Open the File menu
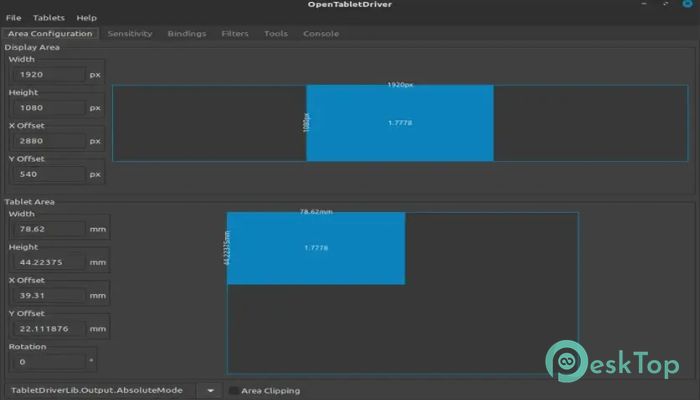The image size is (700, 400). coord(13,18)
